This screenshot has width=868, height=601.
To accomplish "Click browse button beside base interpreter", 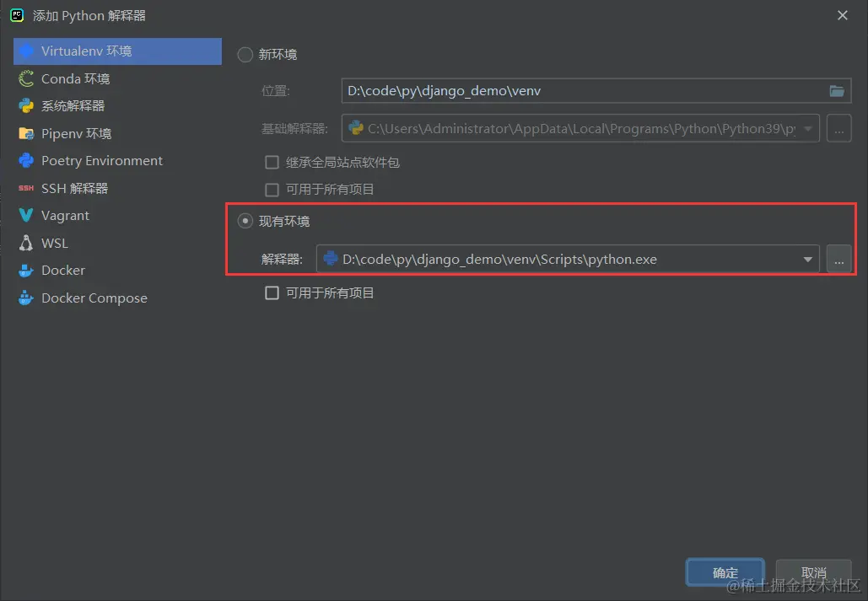I will tap(838, 128).
